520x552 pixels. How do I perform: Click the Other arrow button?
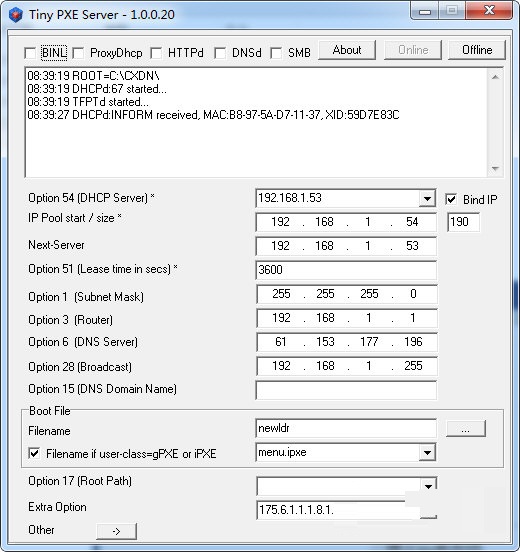click(116, 531)
